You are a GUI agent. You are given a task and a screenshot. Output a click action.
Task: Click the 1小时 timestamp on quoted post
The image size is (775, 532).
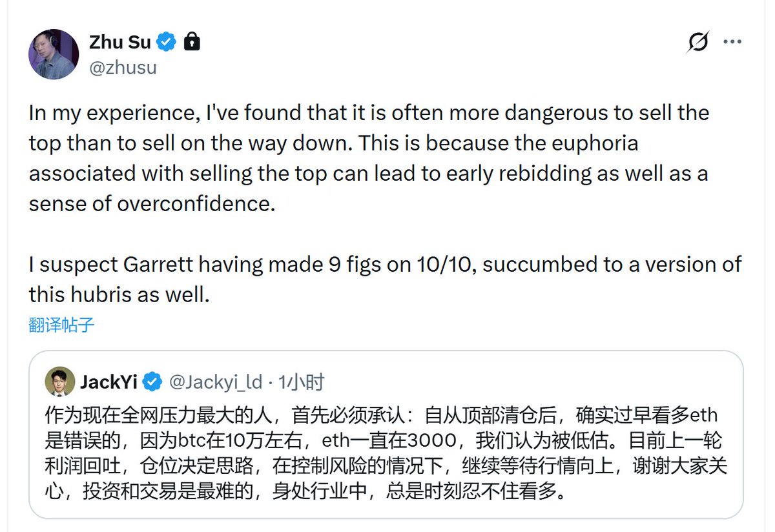301,382
